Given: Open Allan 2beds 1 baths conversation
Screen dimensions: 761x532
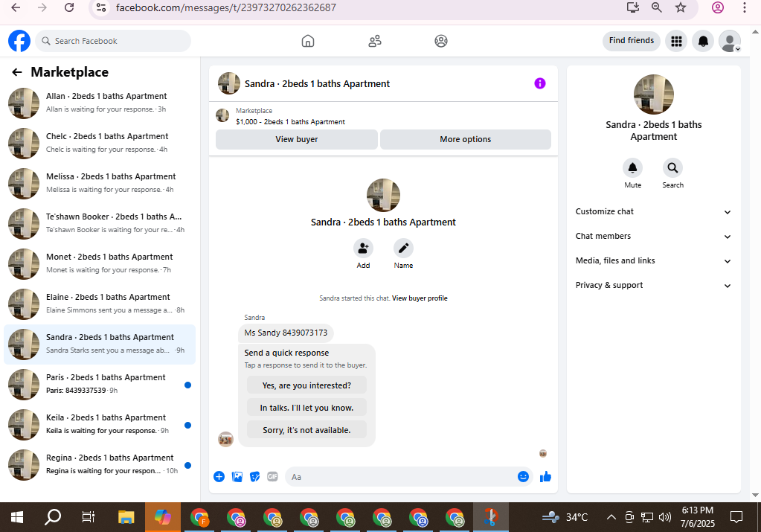Looking at the screenshot, I should 100,103.
